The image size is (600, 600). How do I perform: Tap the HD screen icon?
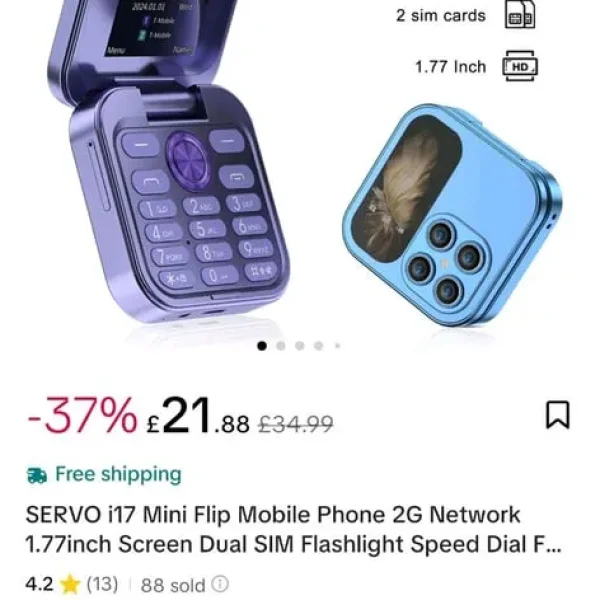point(520,67)
